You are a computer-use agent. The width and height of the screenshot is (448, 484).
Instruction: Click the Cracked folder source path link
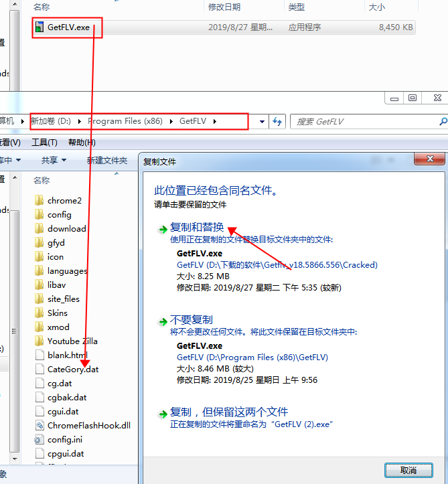coord(277,265)
